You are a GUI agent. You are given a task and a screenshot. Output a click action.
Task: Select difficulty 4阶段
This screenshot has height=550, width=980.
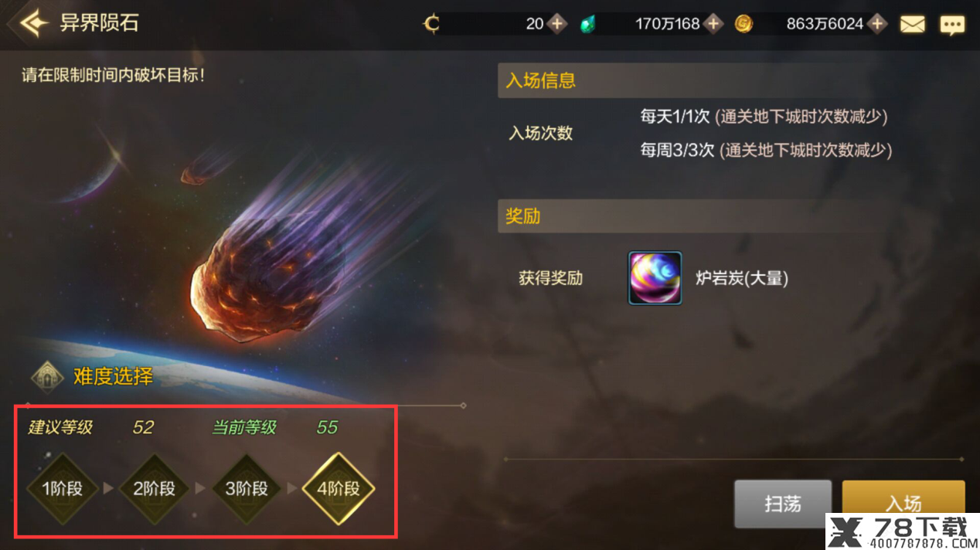pyautogui.click(x=339, y=489)
